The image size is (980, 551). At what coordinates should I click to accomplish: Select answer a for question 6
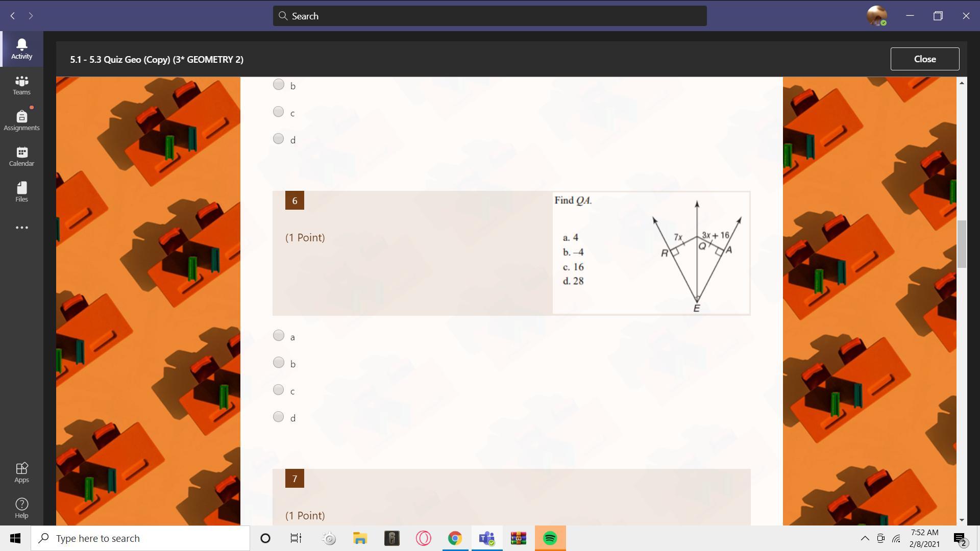[278, 336]
